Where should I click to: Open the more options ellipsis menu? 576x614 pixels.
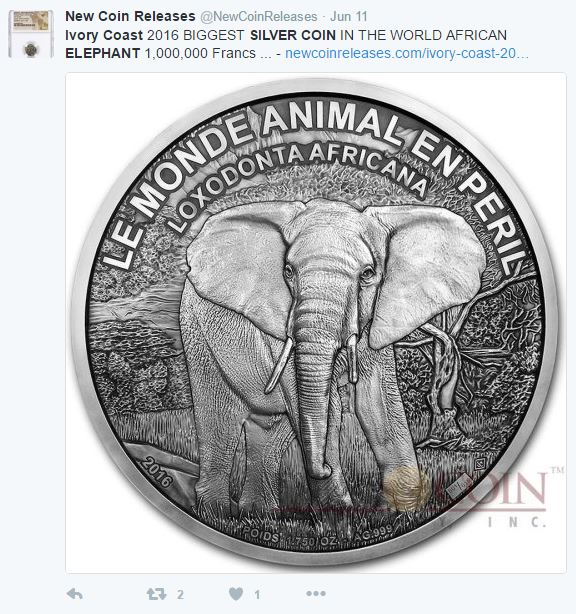pyautogui.click(x=316, y=594)
